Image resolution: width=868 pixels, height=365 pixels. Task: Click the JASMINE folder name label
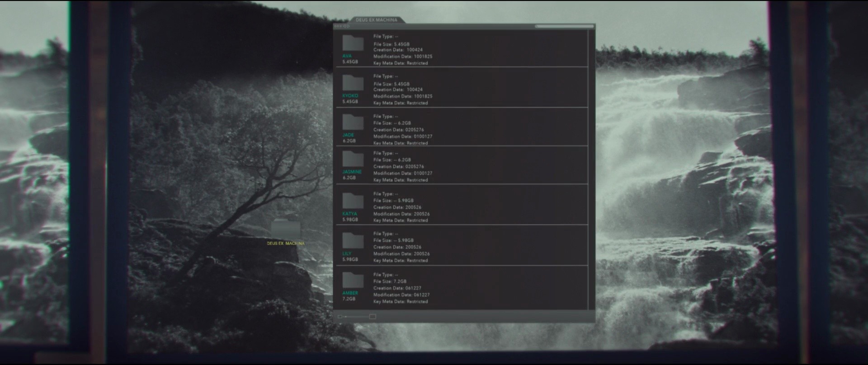352,172
